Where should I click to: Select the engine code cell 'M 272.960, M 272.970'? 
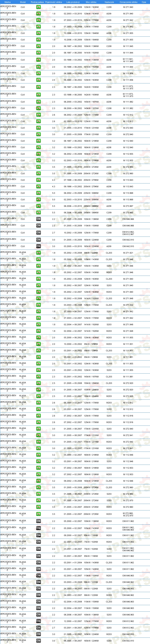point(128,514)
